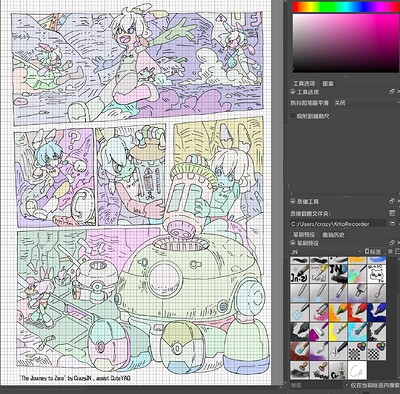Switch to the 工具选项 tab
400x394 pixels.
[304, 83]
